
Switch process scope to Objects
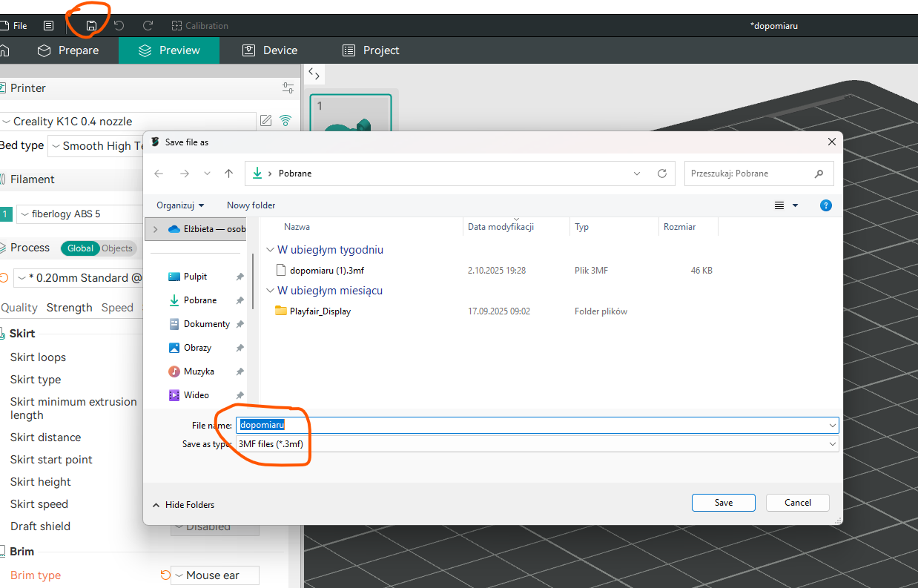tap(117, 248)
